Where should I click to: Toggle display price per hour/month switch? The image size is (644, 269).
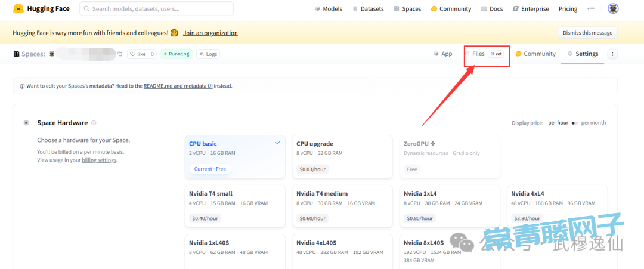coord(574,123)
